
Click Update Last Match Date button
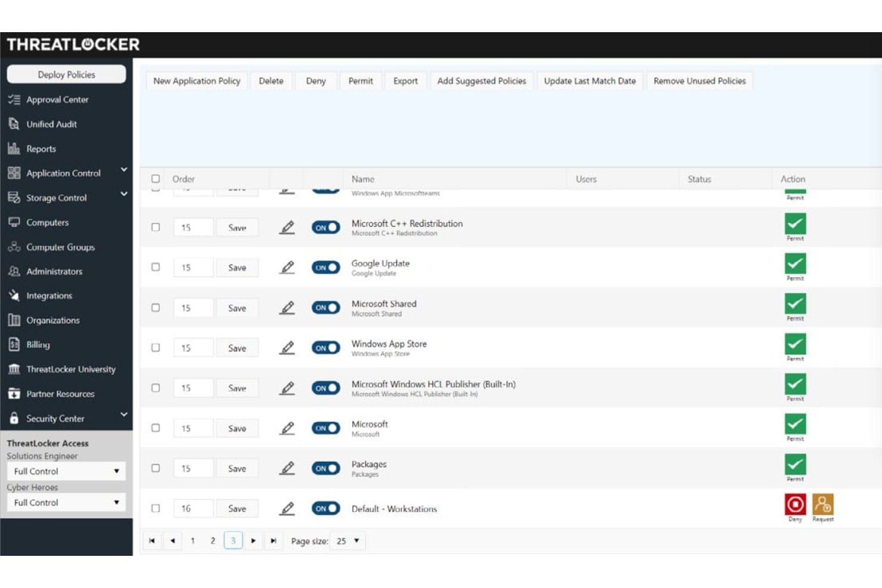point(590,81)
